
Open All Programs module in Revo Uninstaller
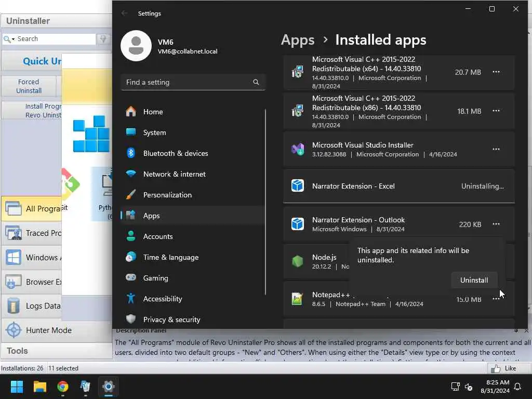(32, 208)
